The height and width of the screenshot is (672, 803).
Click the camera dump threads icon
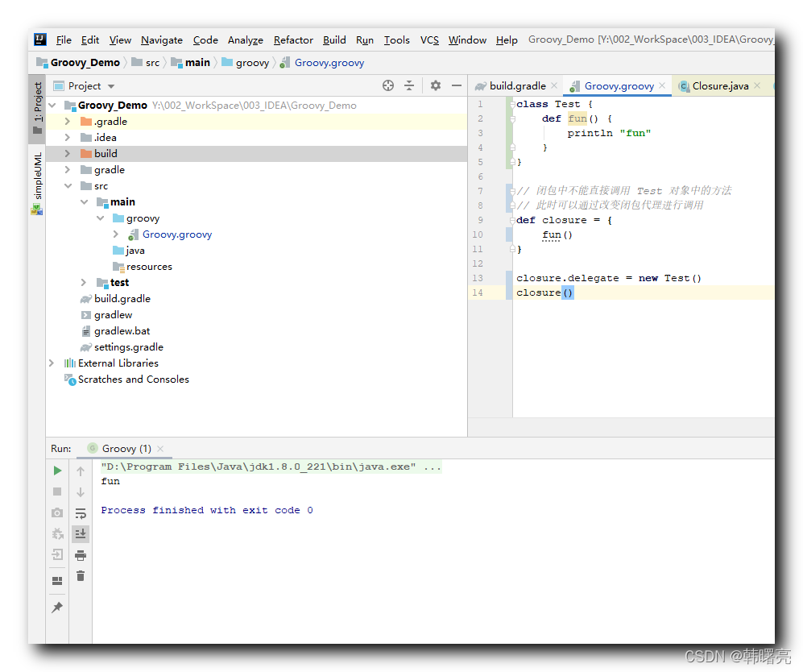tap(57, 512)
